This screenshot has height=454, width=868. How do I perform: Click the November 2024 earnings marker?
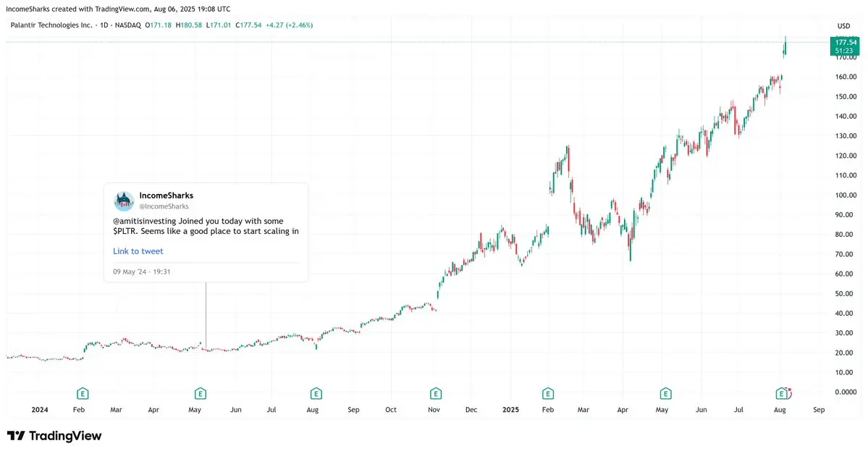click(x=436, y=394)
